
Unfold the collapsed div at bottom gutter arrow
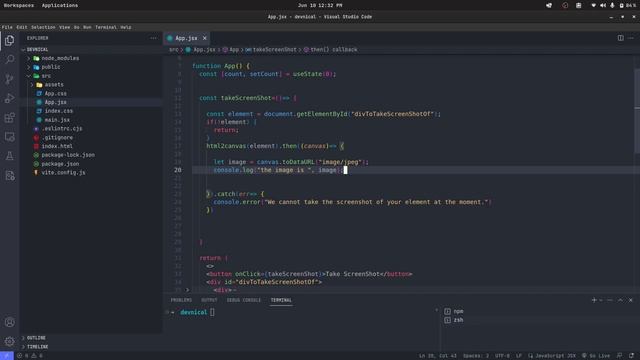point(187,290)
